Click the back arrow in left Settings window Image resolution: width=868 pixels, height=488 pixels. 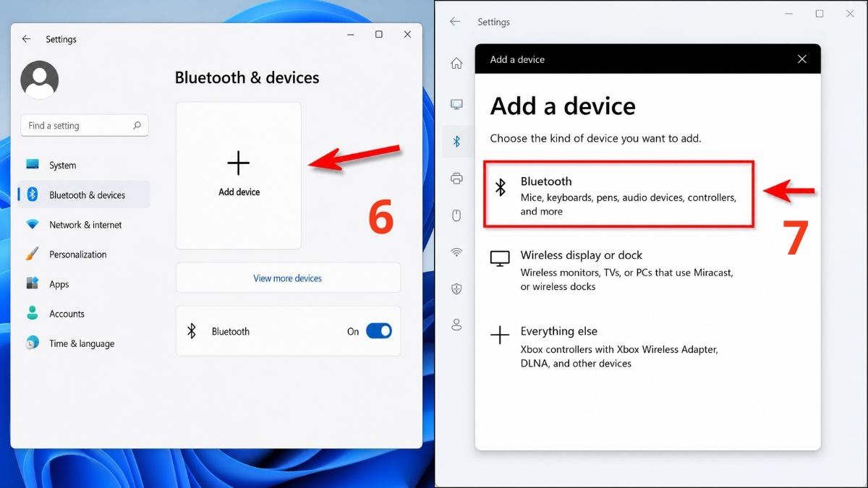point(27,39)
